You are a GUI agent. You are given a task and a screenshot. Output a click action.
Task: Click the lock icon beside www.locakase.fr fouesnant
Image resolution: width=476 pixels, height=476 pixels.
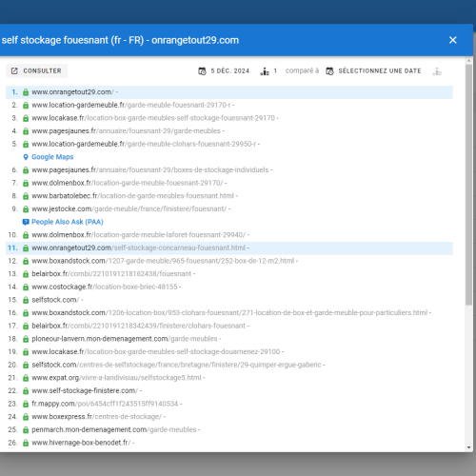coord(26,118)
